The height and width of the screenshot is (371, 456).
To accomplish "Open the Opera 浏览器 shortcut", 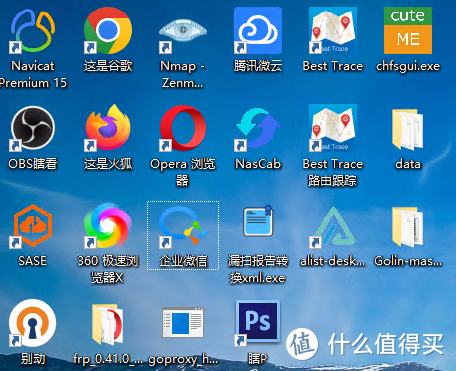I will click(x=183, y=128).
